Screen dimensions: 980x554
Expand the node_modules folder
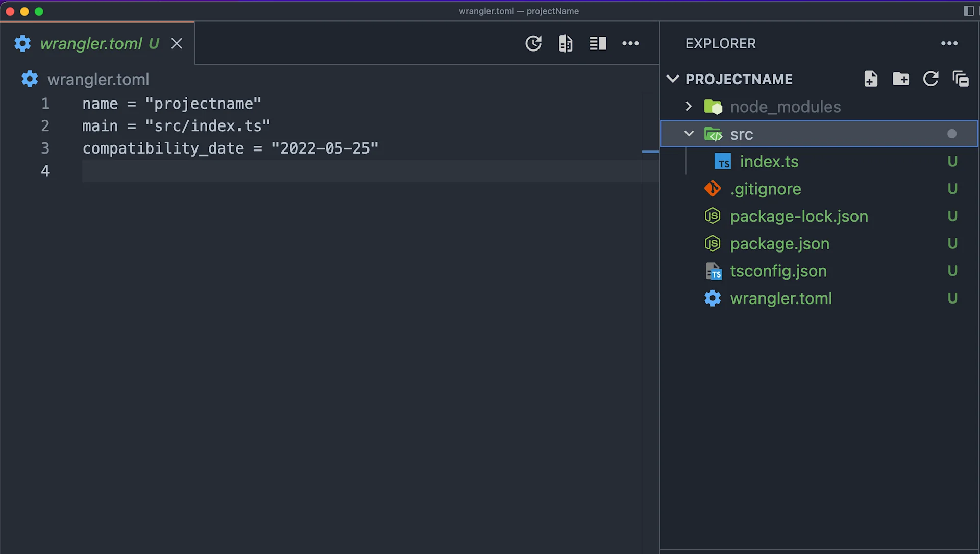689,107
